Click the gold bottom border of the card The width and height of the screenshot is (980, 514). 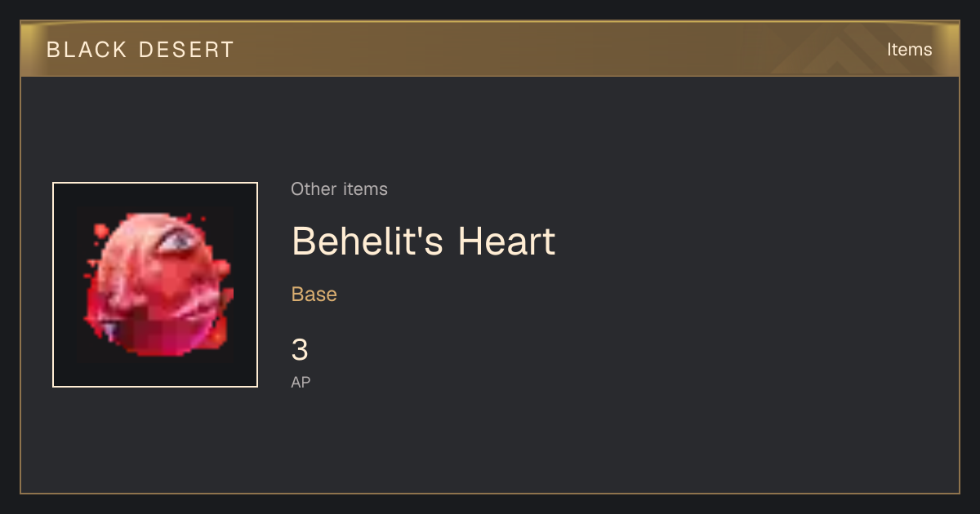pos(490,493)
